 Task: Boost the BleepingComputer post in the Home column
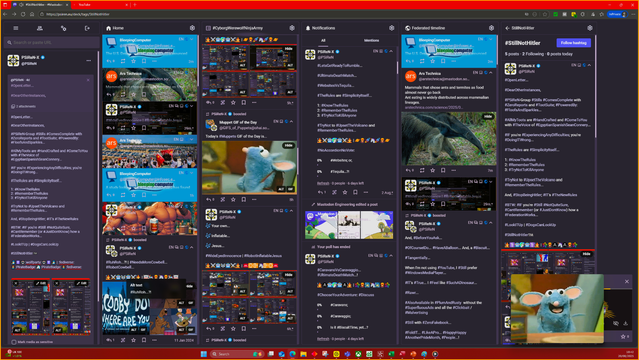(x=123, y=61)
